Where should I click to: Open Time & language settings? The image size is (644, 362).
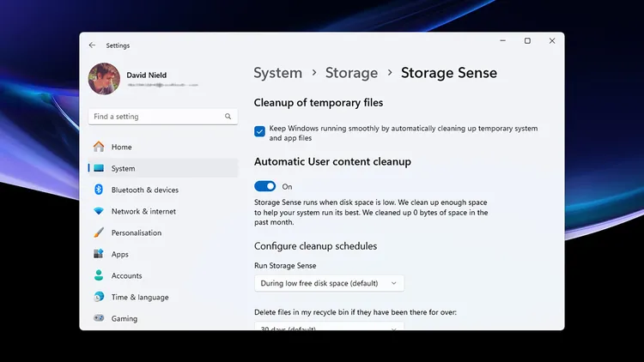tap(139, 297)
